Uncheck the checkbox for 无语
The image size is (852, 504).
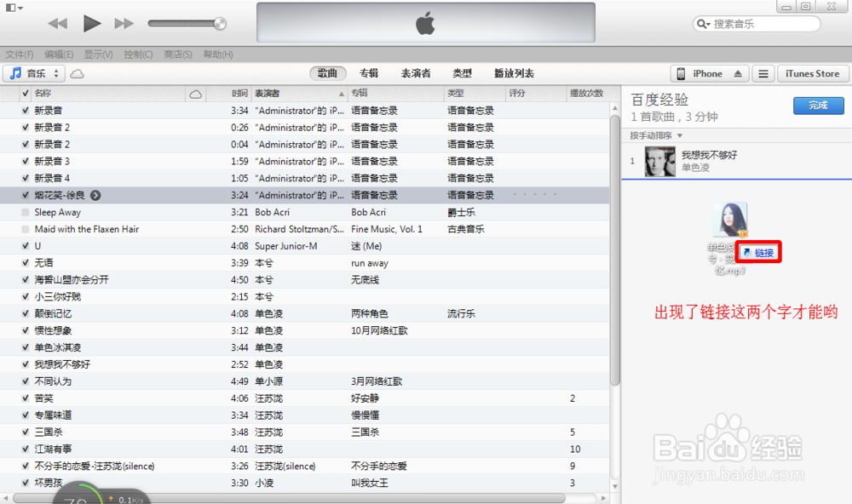pos(25,263)
